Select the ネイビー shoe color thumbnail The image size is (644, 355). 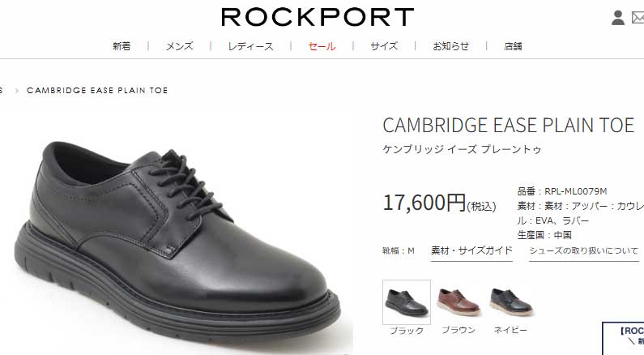(x=510, y=302)
